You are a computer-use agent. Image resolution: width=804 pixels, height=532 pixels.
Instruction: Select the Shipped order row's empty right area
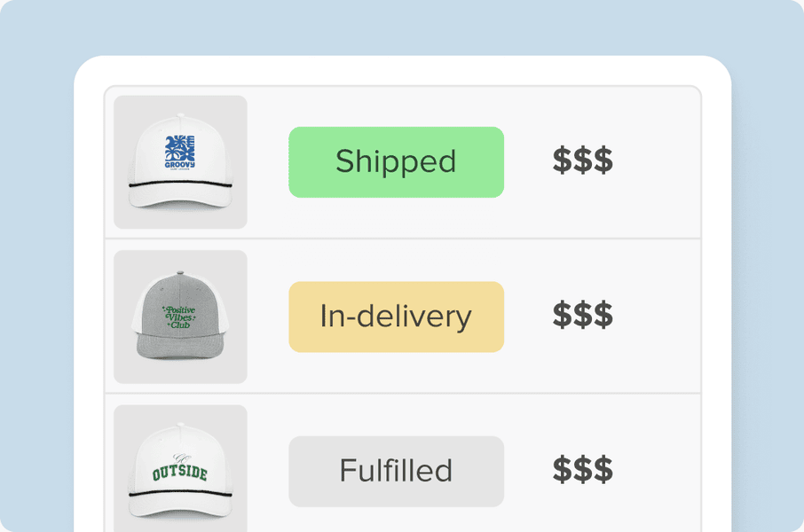661,162
